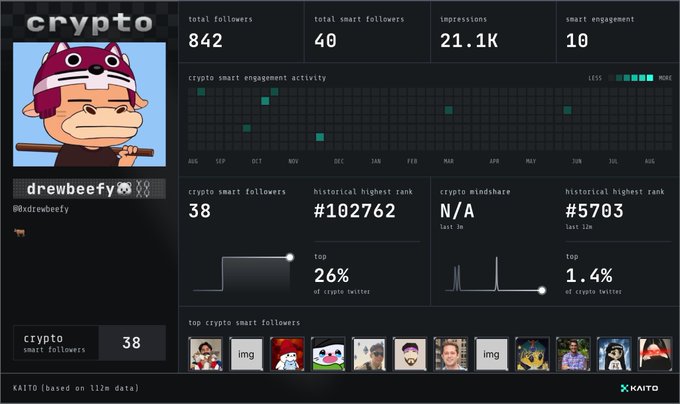680x404 pixels.
Task: Click the bear emoji next to drewbeefy
Action: pyautogui.click(x=124, y=189)
